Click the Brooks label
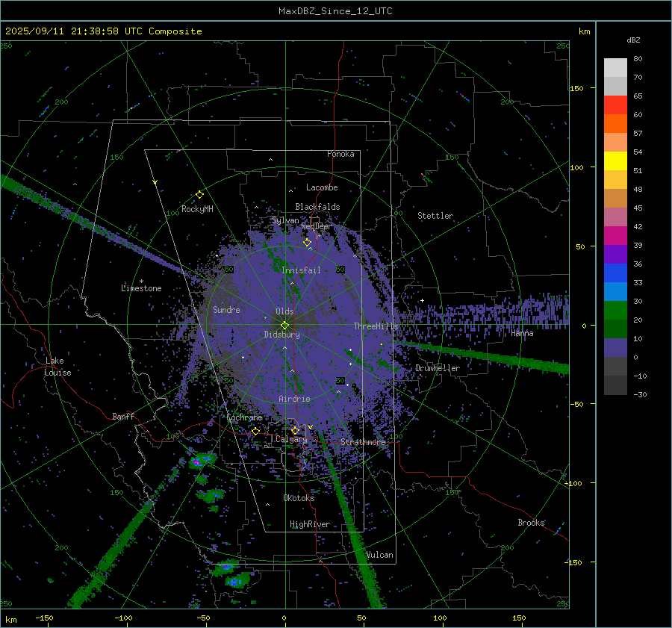The width and height of the screenshot is (672, 628). click(x=531, y=523)
